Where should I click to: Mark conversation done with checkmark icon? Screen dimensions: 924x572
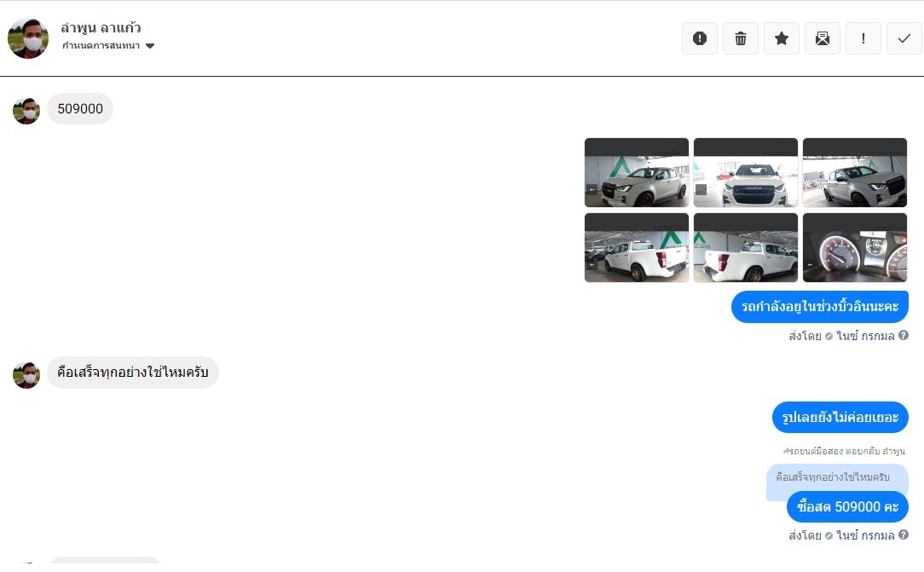904,38
